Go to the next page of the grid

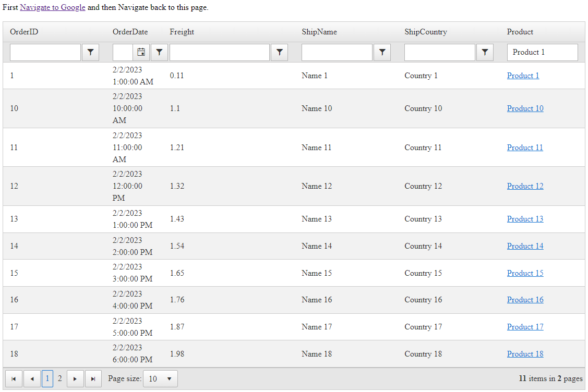pyautogui.click(x=75, y=379)
